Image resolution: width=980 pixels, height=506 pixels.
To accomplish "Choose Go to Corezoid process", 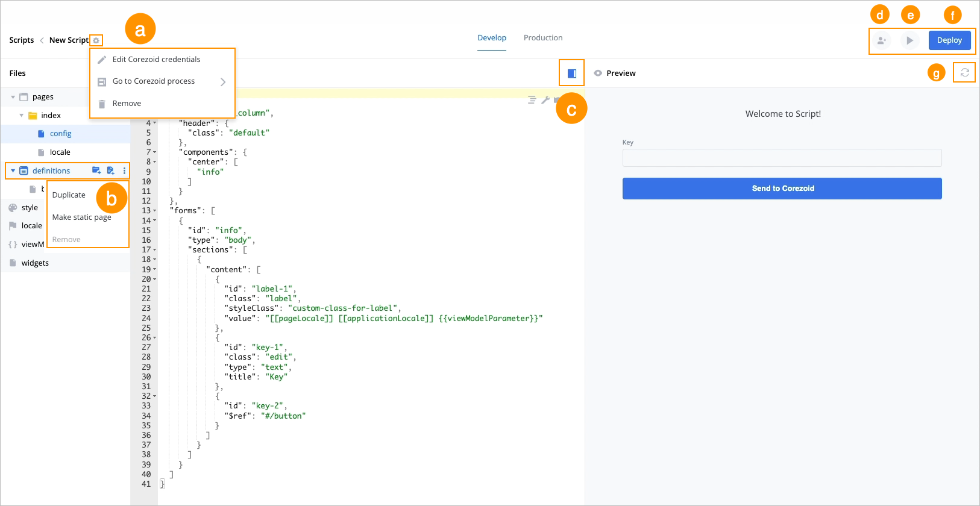I will (x=154, y=81).
